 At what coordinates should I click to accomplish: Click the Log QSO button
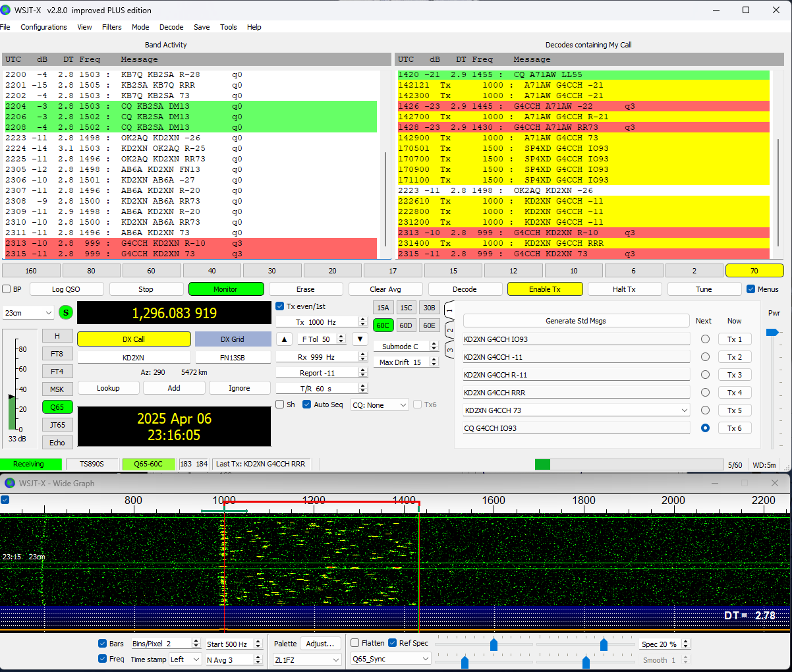point(67,289)
